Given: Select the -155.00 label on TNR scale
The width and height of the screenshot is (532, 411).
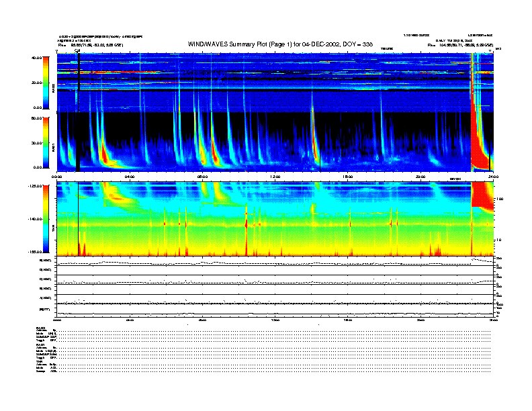Looking at the screenshot, I should tap(35, 252).
